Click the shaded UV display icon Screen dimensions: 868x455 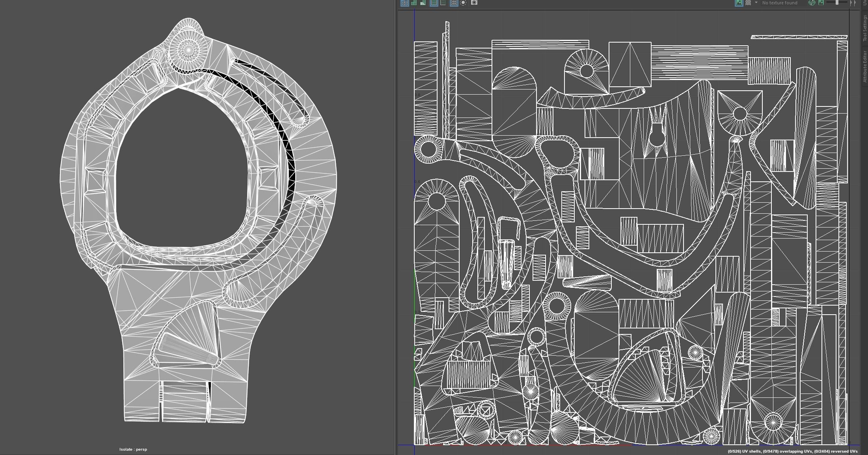pos(414,3)
